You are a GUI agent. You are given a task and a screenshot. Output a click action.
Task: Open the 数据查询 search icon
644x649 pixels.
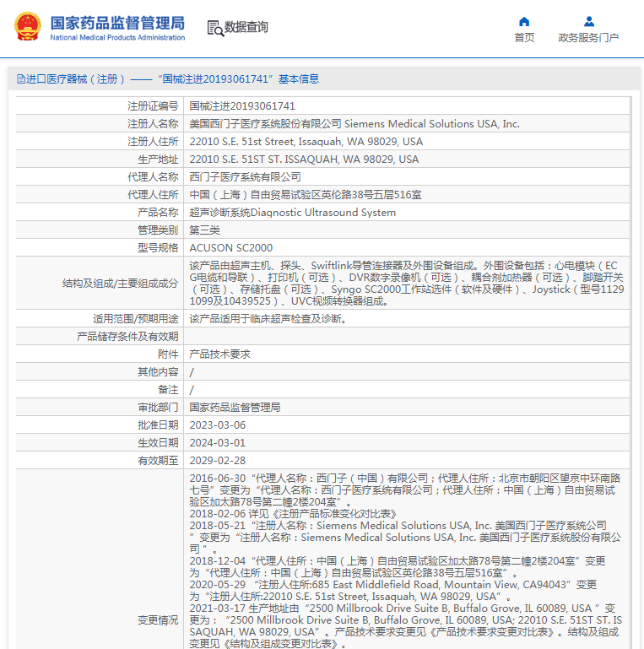[x=215, y=28]
